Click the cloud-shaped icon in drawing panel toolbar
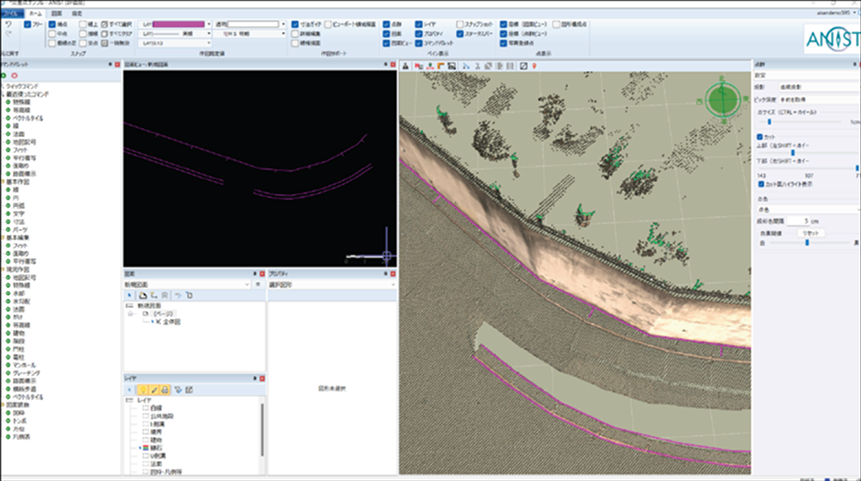 tap(143, 295)
